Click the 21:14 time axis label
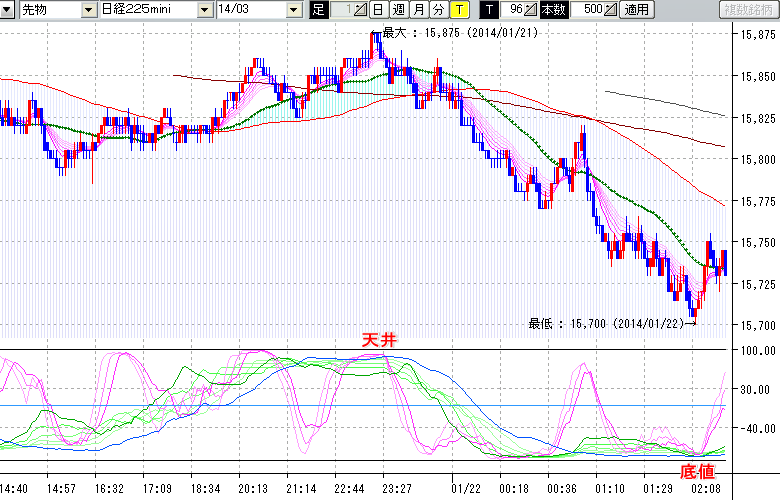 301,489
